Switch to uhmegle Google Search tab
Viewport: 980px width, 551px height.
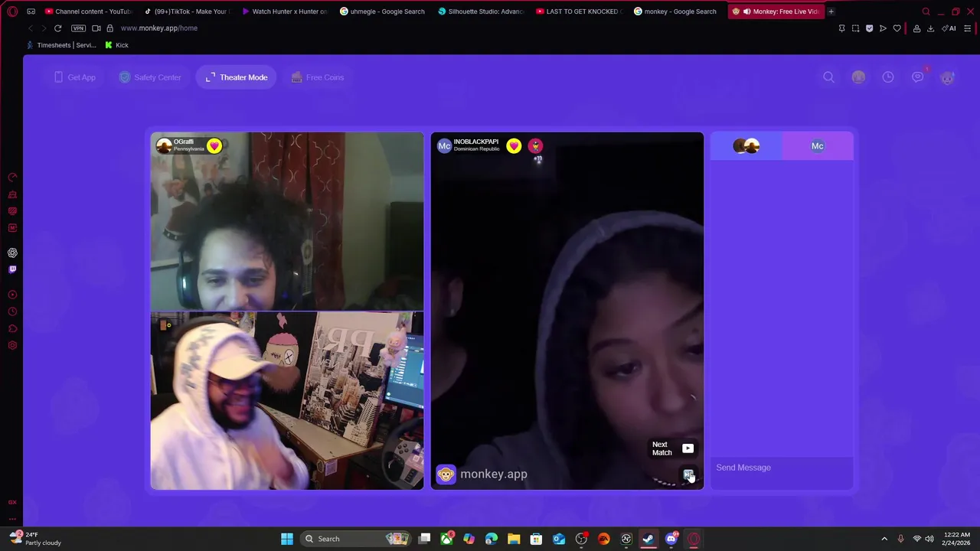point(383,11)
